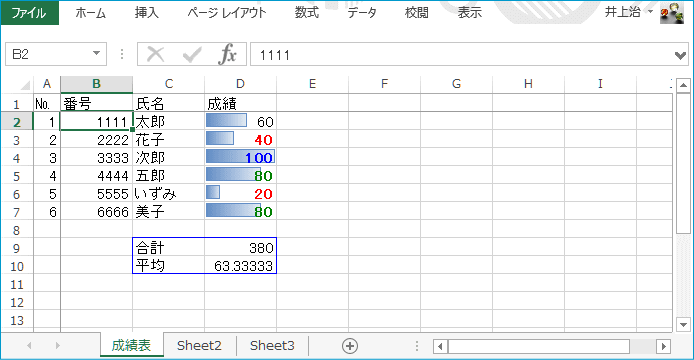
Task: Select the average cell 63.33333
Action: (x=240, y=266)
